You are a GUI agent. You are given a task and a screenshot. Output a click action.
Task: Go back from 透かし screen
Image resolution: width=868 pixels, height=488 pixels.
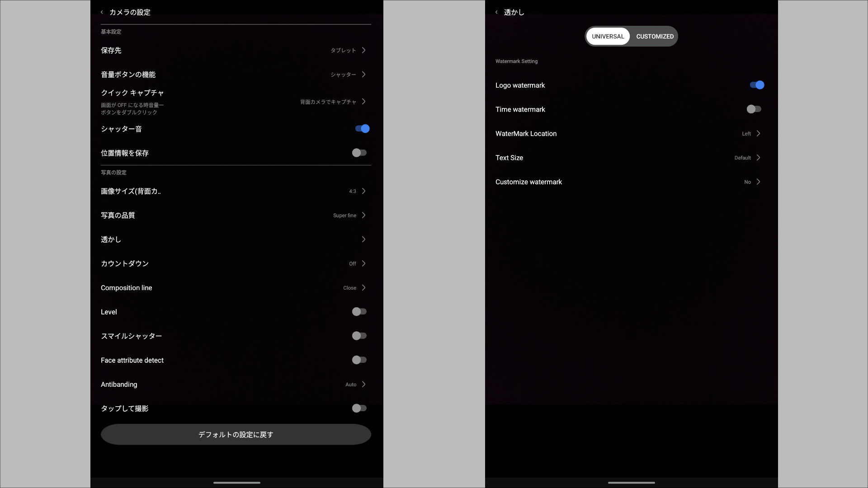click(x=496, y=12)
